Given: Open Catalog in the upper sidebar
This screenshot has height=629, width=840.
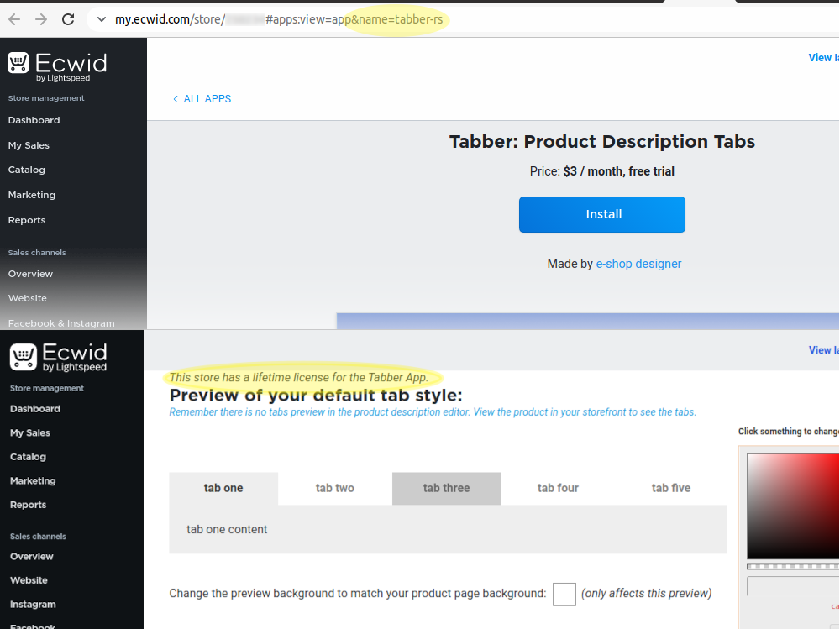Looking at the screenshot, I should coord(26,170).
